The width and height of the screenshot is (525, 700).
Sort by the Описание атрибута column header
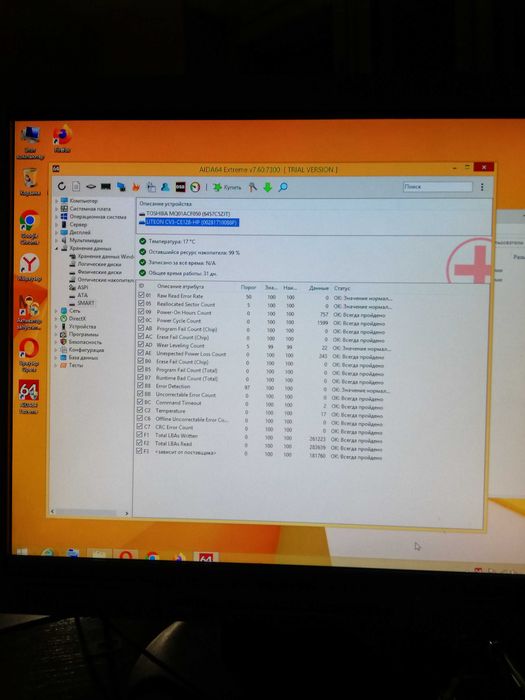click(180, 287)
